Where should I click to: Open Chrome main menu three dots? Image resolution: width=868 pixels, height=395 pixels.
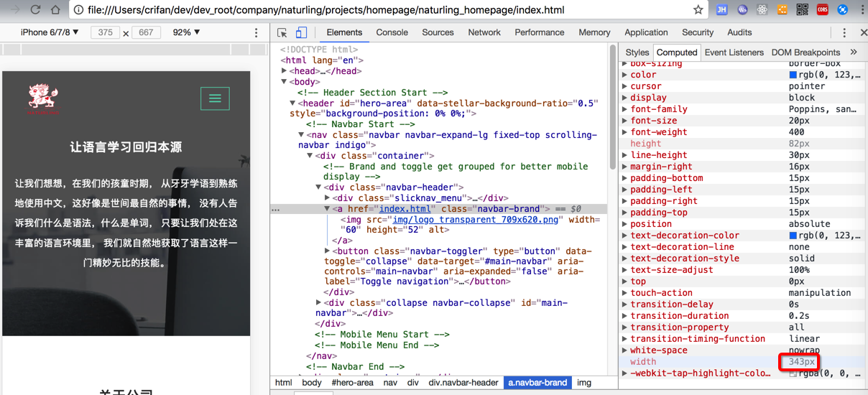[862, 10]
